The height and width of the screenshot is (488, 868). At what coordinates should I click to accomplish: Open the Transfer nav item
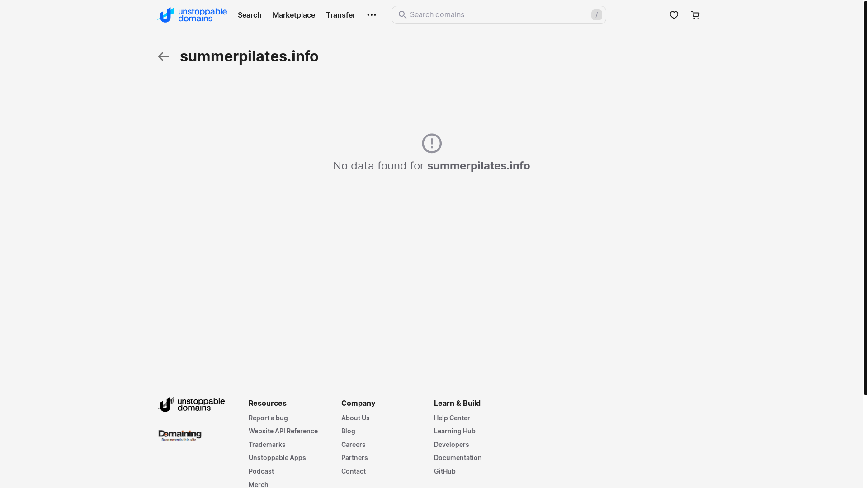(x=340, y=15)
